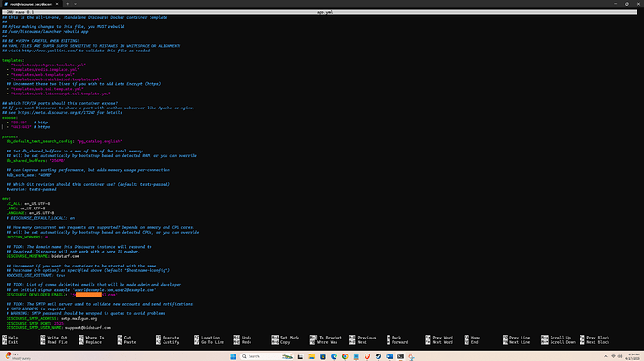Click the To Bracket shortcut label
This screenshot has height=361, width=644.
coord(330,338)
